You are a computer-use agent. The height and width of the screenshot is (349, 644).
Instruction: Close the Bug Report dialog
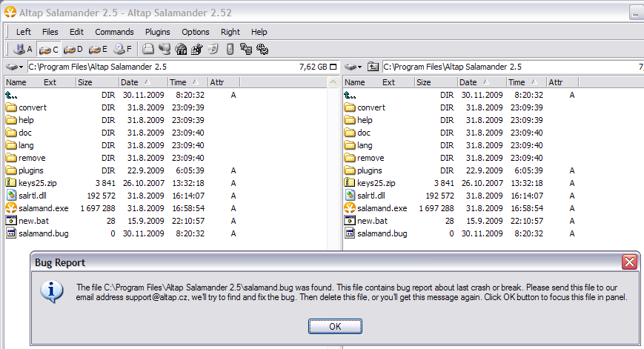[x=629, y=262]
